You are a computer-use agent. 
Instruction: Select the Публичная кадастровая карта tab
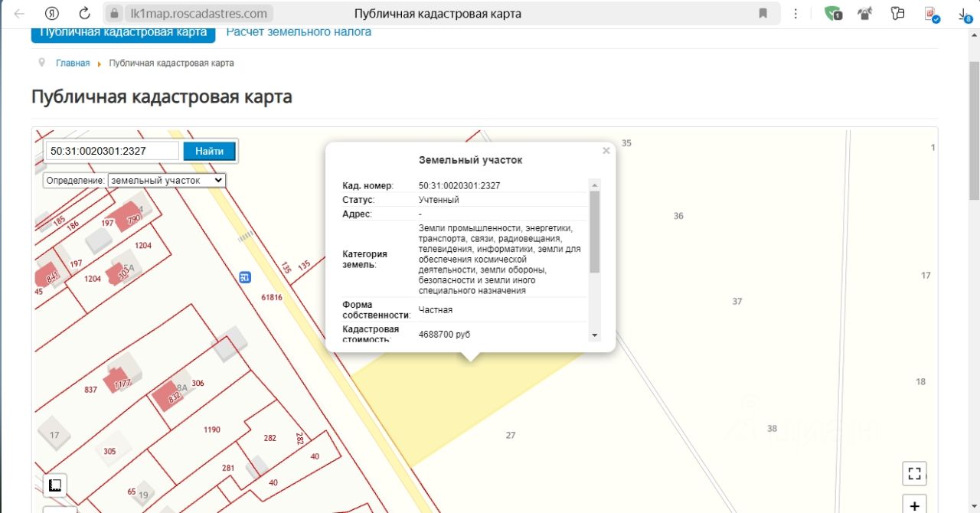coord(122,32)
